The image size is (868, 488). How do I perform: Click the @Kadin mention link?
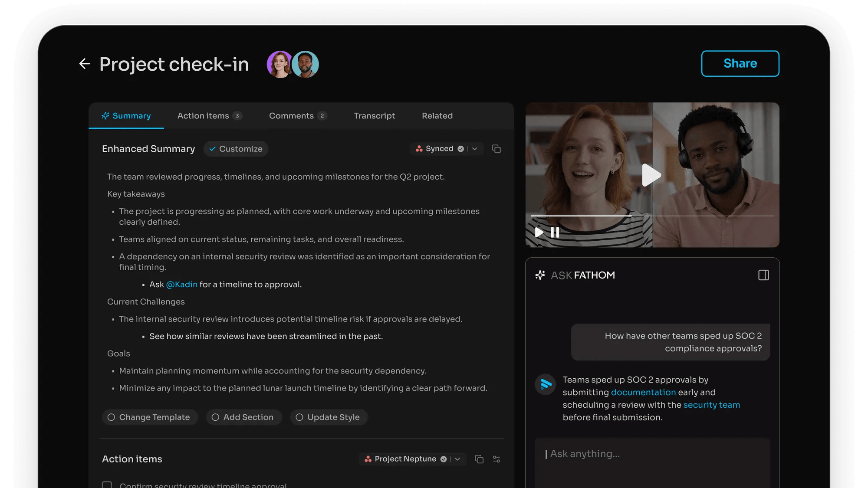[182, 285]
